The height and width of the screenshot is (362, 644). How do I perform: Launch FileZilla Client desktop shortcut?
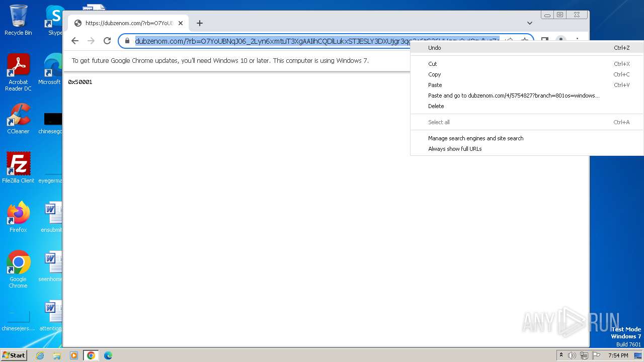(18, 167)
